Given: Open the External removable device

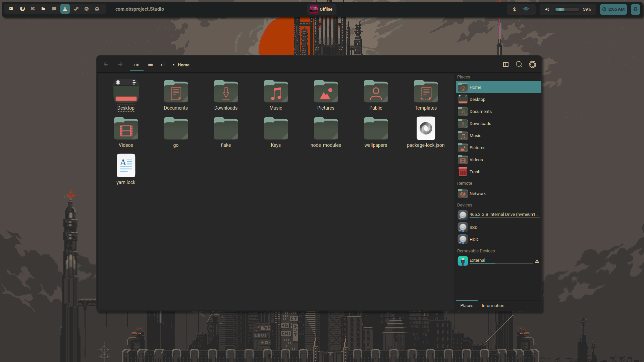Looking at the screenshot, I should point(495,261).
